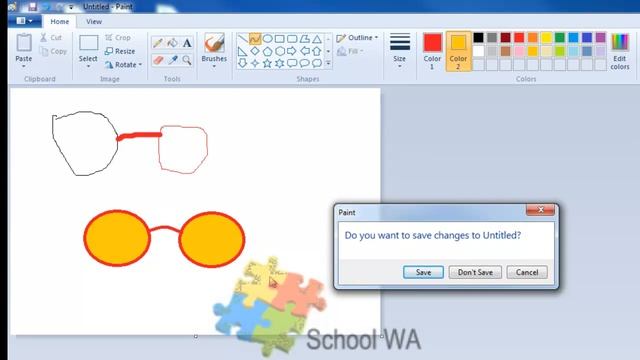Click the Save icon in quick access toolbar
640x360 pixels.
pyautogui.click(x=32, y=7)
